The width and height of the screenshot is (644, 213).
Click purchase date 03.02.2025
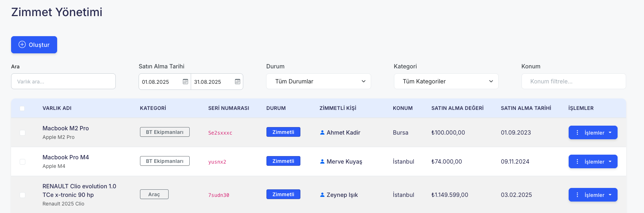pyautogui.click(x=516, y=195)
